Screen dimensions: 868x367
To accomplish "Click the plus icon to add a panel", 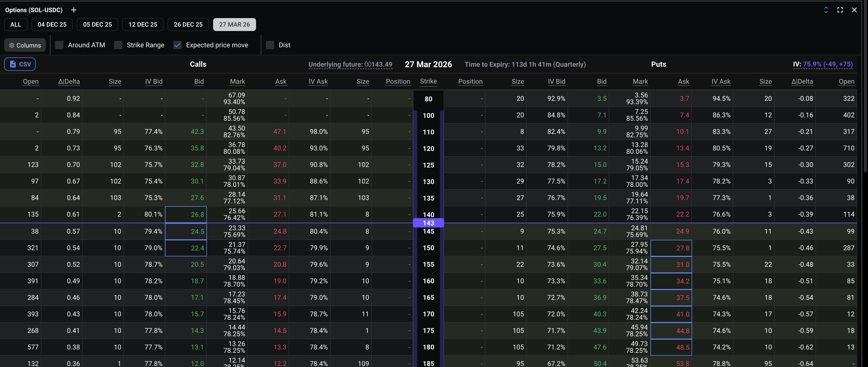I will tap(74, 10).
